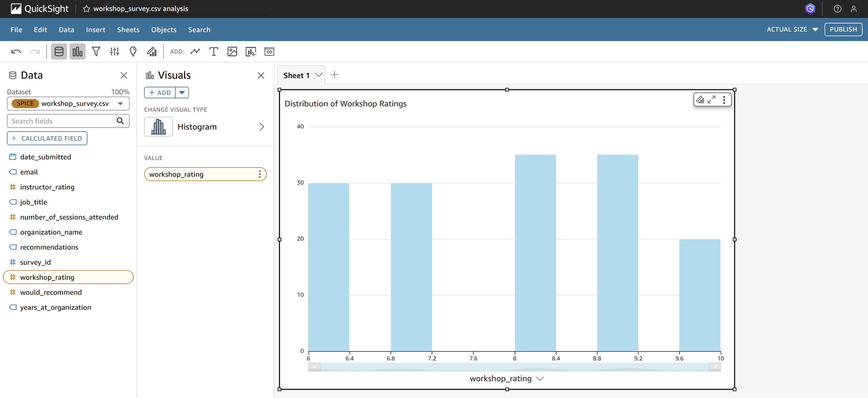This screenshot has height=398, width=868.
Task: Click the right handle of axis range slider
Action: (x=715, y=367)
